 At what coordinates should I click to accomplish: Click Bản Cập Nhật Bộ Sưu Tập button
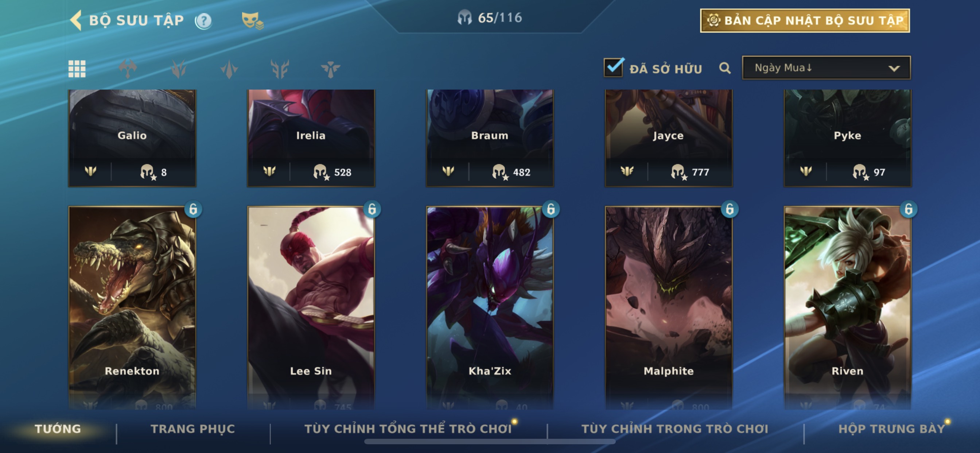(805, 20)
